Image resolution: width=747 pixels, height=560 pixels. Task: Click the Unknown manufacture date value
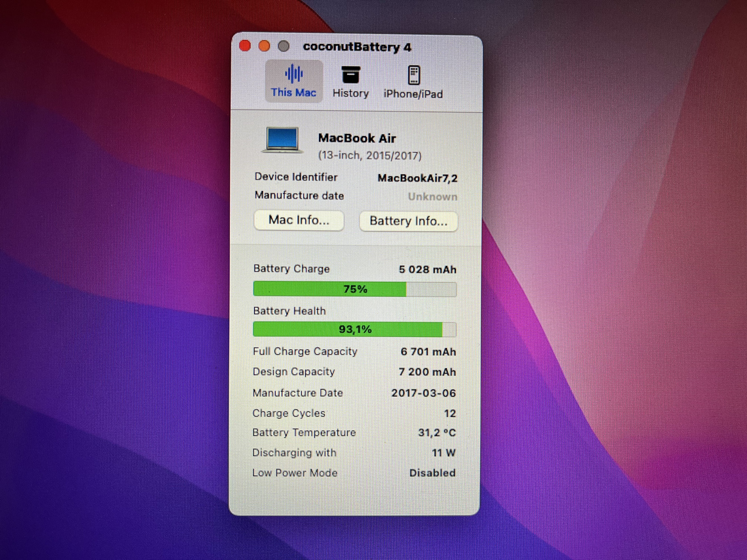[x=432, y=196]
